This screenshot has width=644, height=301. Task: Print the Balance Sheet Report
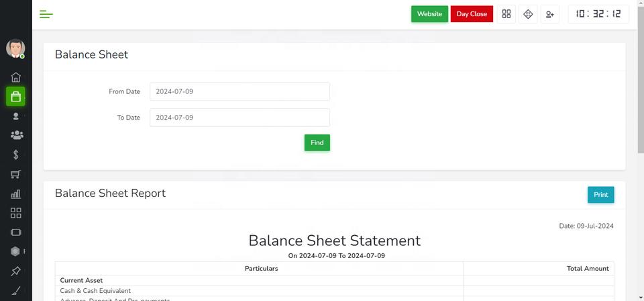(600, 195)
